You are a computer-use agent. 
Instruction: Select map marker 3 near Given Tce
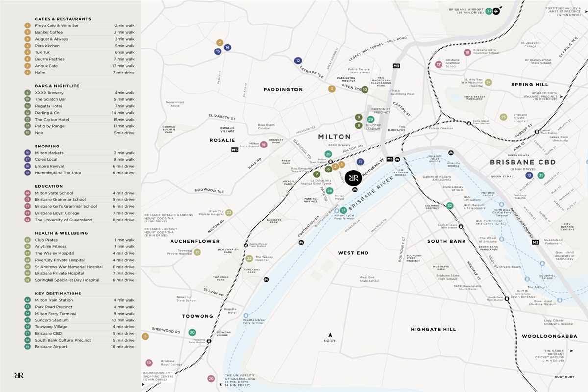[332, 89]
